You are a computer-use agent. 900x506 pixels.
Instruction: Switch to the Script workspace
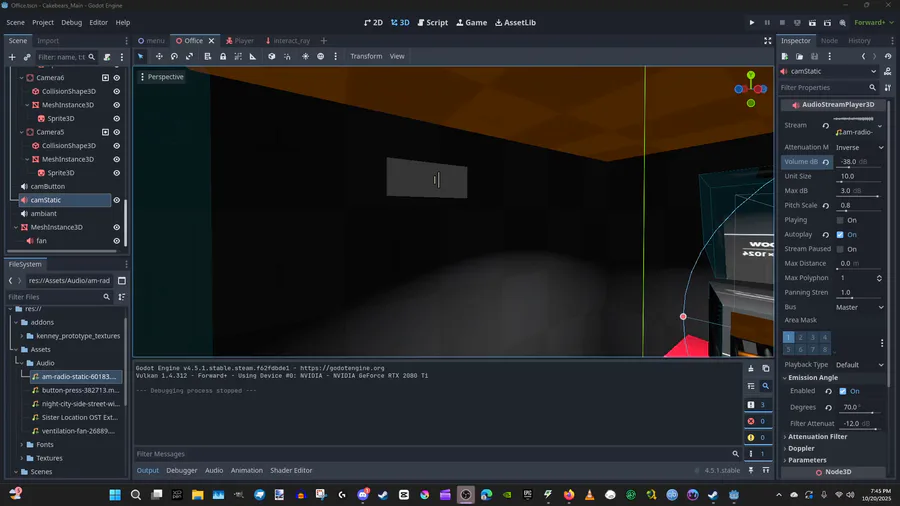433,22
